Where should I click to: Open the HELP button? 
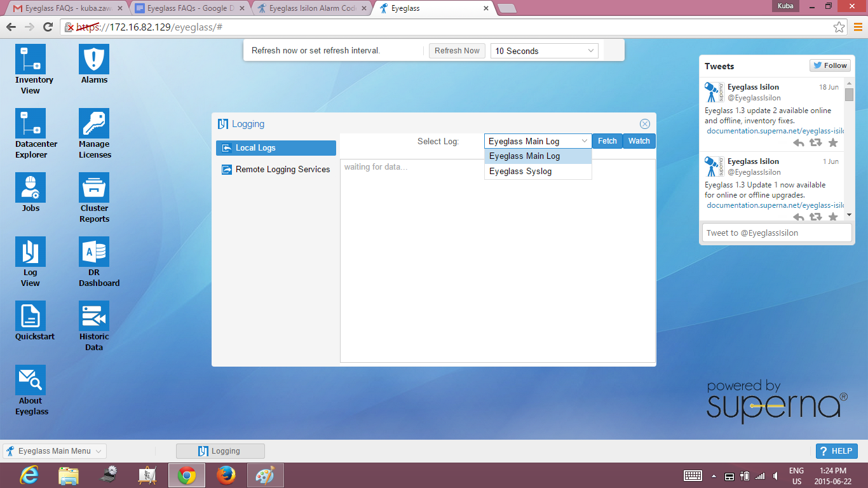coord(836,451)
